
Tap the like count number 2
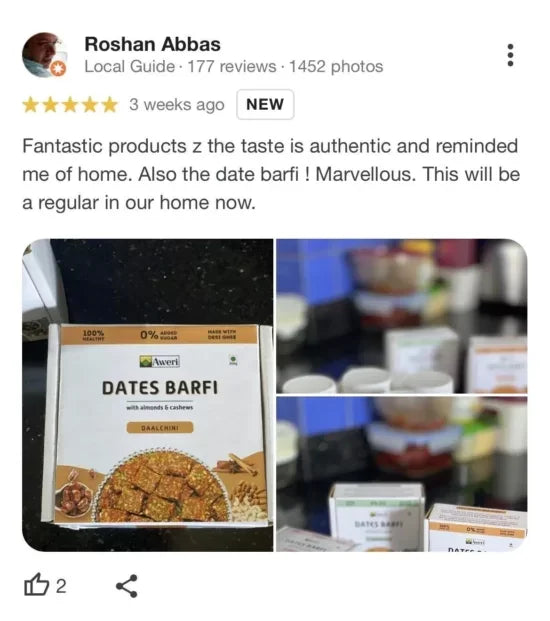pos(61,586)
